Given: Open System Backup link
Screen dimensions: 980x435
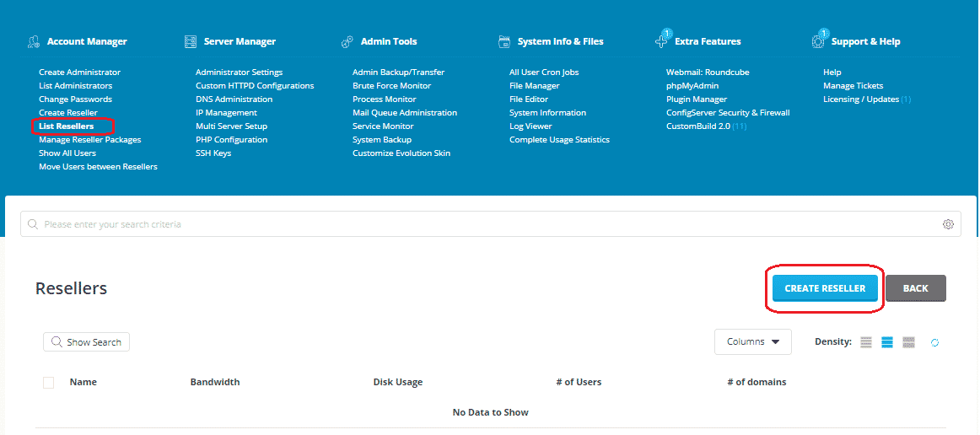Looking at the screenshot, I should (382, 140).
